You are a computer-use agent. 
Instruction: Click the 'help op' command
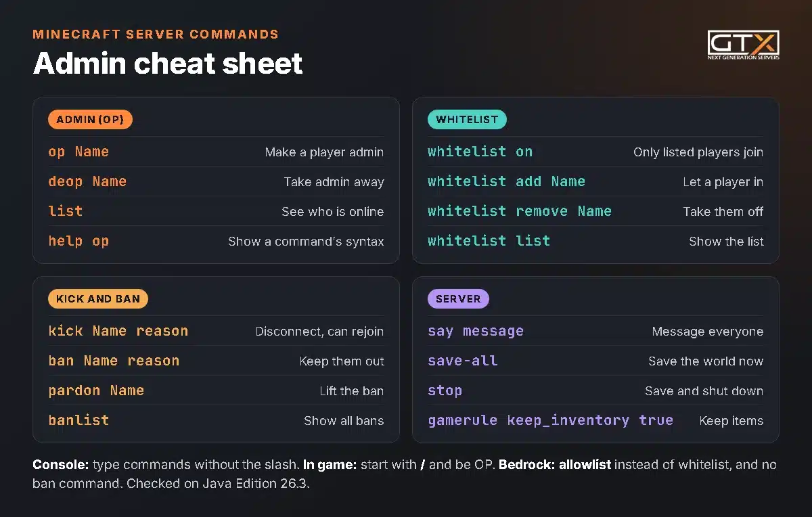click(78, 241)
